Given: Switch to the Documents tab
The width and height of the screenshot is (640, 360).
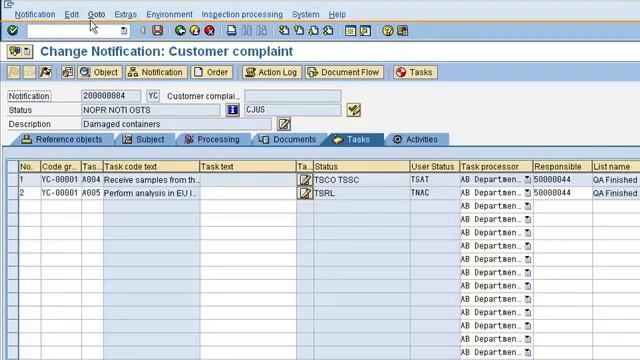Looking at the screenshot, I should 288,139.
